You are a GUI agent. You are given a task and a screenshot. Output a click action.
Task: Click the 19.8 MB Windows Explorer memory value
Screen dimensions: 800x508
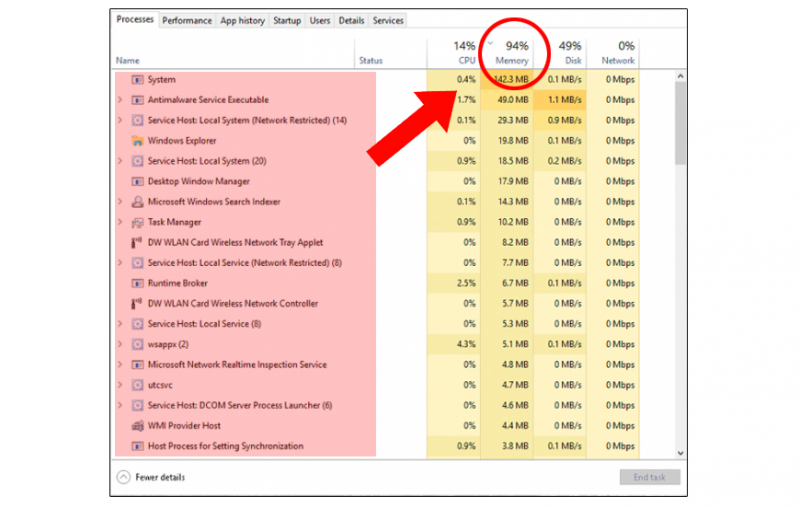pyautogui.click(x=513, y=141)
